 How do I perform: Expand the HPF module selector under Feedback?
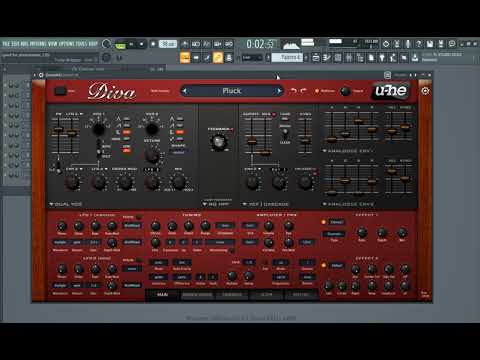point(216,204)
